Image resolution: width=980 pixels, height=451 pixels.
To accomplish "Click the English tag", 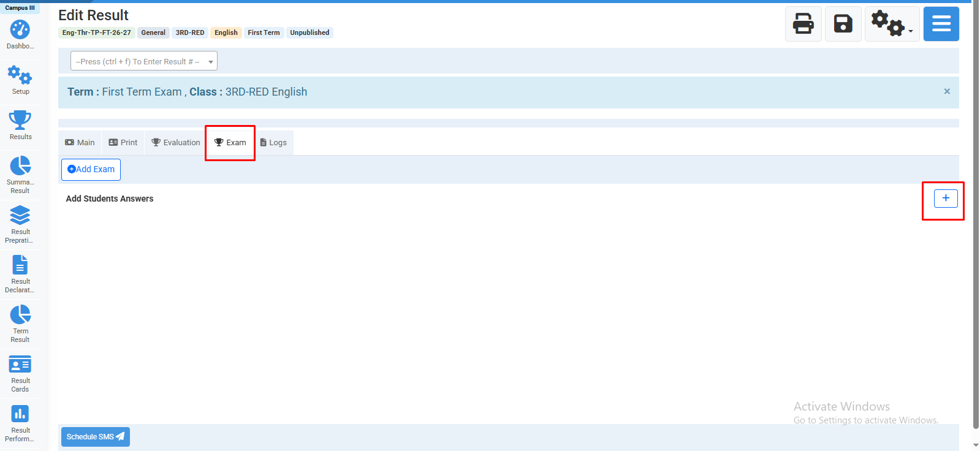I will click(x=226, y=32).
